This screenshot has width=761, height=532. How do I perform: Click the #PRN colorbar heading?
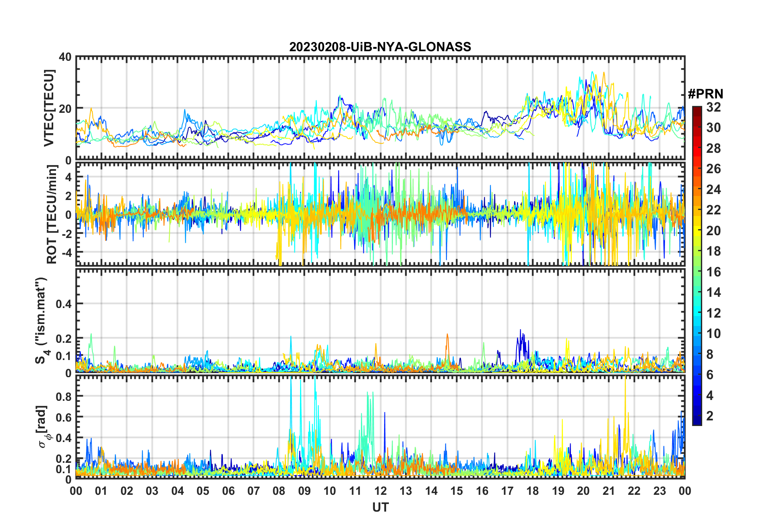pyautogui.click(x=705, y=94)
